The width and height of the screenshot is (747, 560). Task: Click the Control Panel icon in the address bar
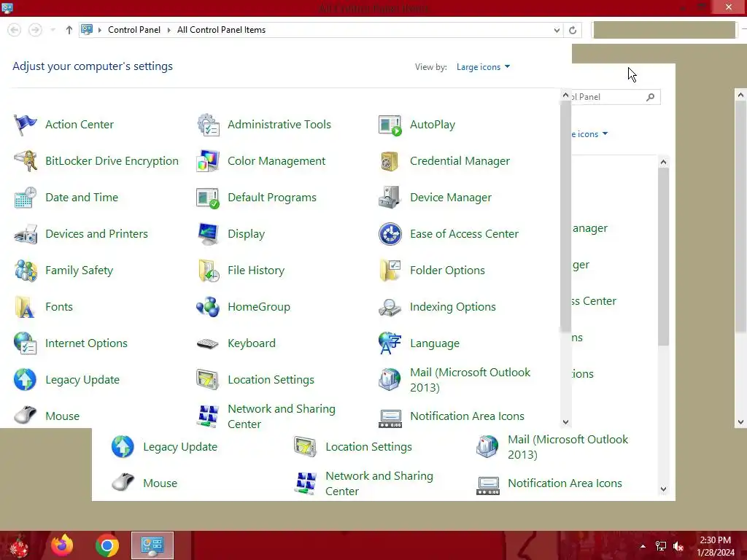pyautogui.click(x=87, y=29)
